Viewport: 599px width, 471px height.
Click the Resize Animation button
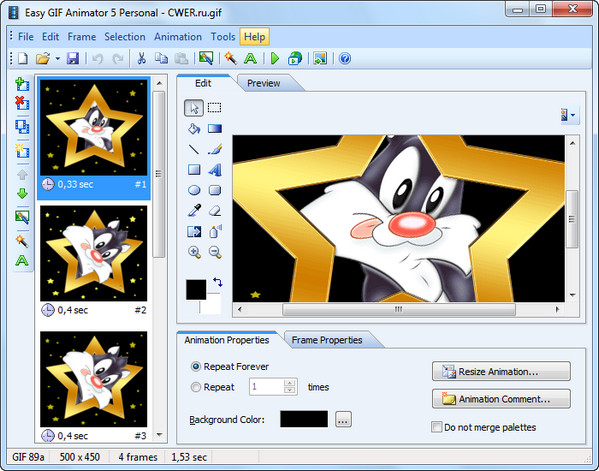tap(501, 371)
